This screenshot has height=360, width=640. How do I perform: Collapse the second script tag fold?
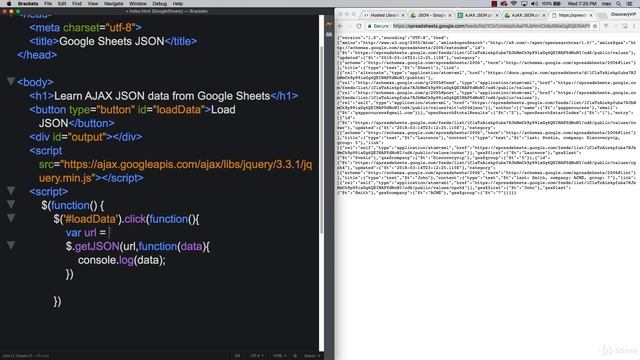11,191
